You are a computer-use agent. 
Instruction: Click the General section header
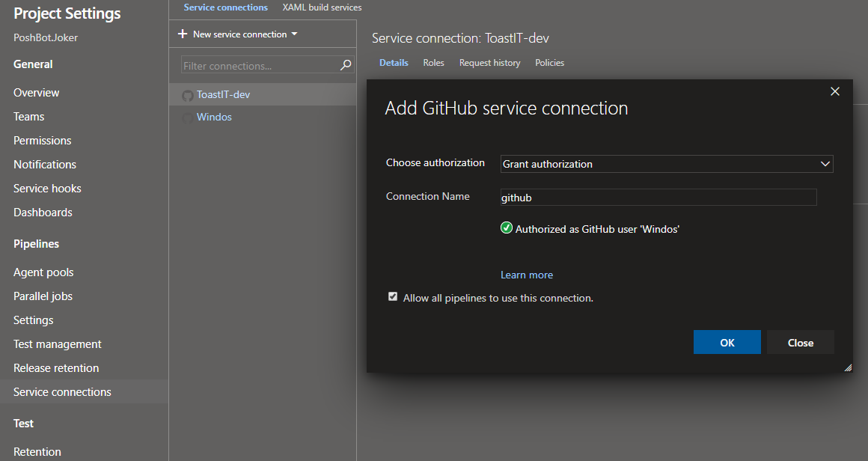point(33,64)
